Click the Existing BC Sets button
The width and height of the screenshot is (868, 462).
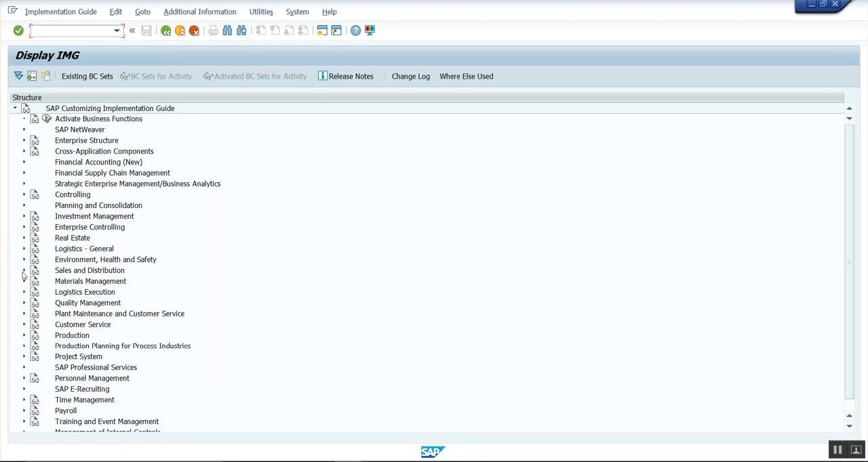point(87,76)
